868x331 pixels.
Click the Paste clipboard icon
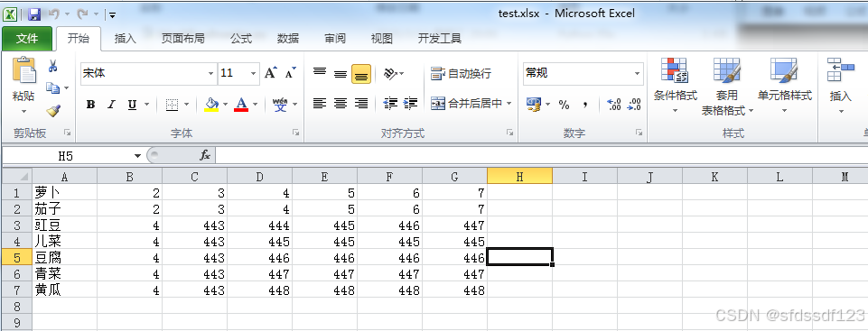click(x=23, y=70)
